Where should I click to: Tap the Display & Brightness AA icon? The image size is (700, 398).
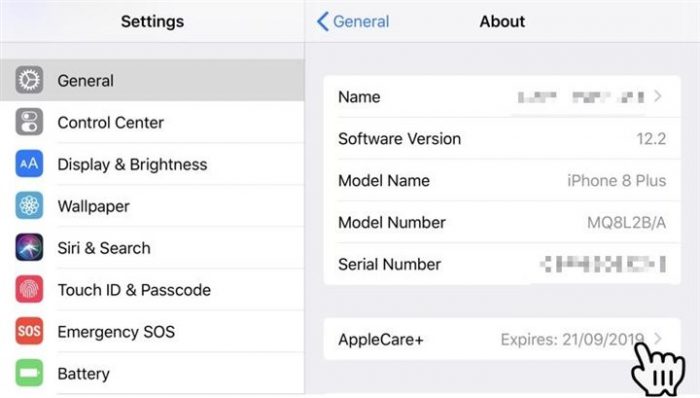(29, 164)
